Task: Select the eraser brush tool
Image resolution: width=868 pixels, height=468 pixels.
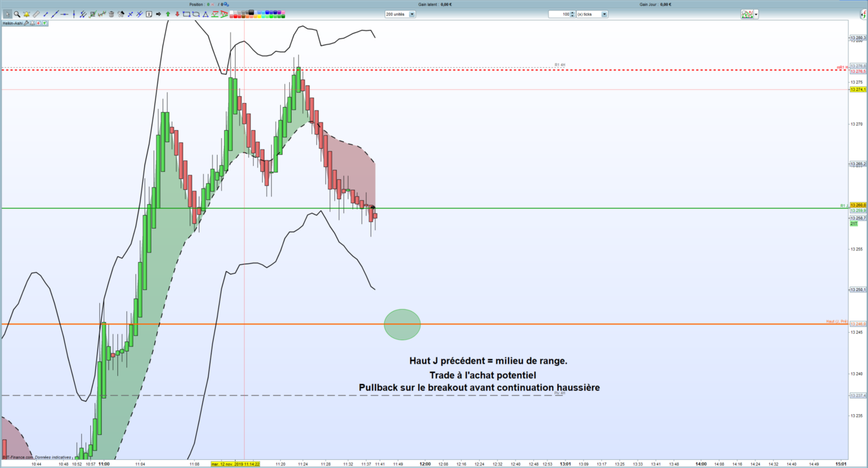Action: pyautogui.click(x=121, y=14)
